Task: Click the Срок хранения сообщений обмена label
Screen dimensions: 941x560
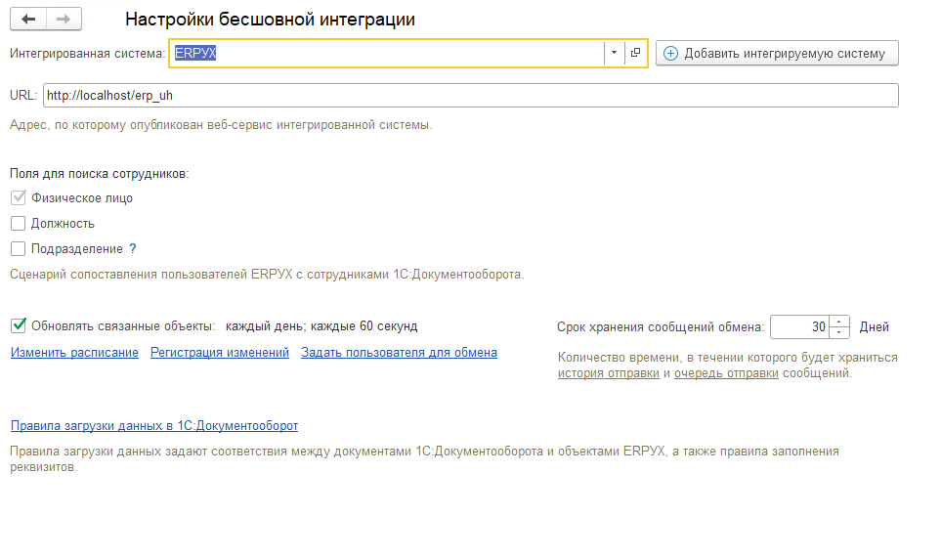Action: (x=661, y=327)
